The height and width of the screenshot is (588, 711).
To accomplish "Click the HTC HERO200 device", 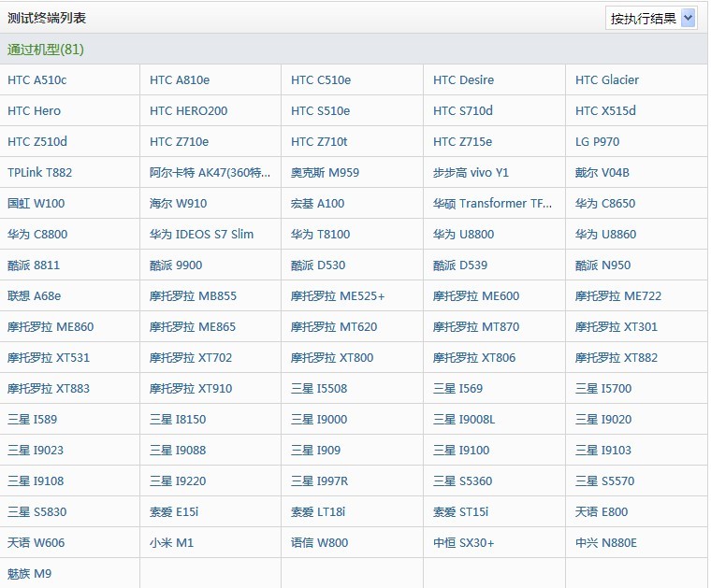I will pyautogui.click(x=189, y=111).
